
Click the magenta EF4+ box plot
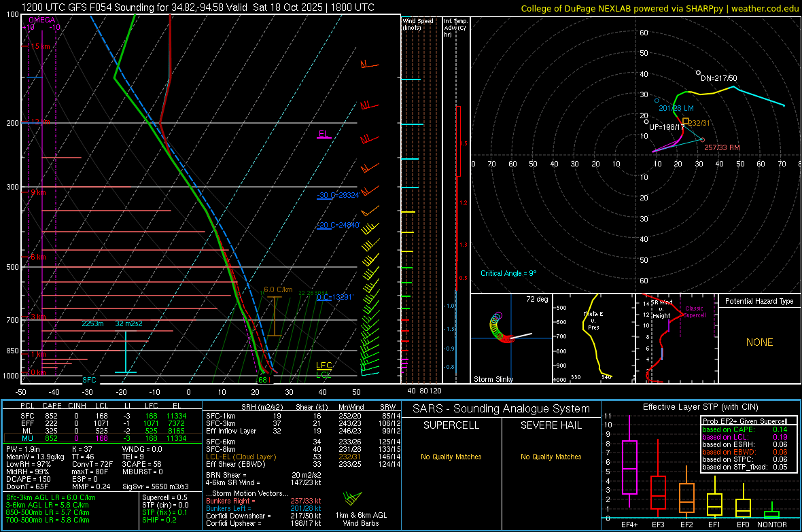(629, 461)
